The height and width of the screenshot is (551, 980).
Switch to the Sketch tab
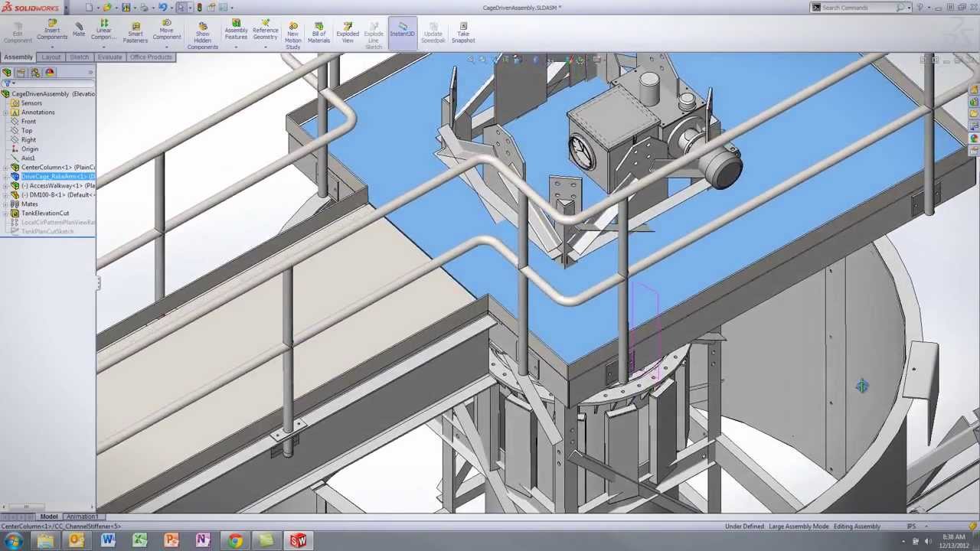[80, 57]
